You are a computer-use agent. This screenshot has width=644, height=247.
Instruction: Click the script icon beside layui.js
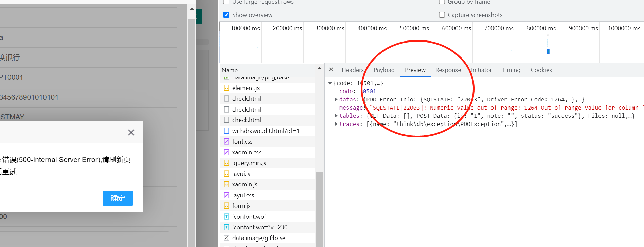[226, 174]
